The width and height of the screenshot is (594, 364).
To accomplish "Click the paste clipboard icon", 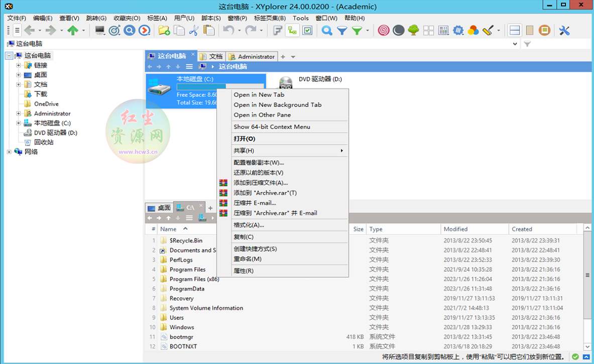I will click(209, 30).
